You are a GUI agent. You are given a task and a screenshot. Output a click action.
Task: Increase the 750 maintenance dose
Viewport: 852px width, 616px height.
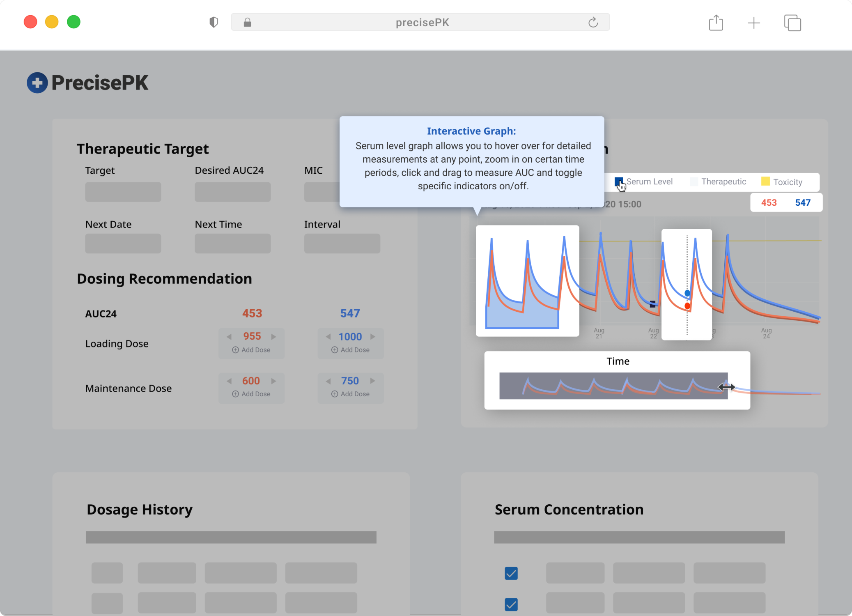tap(373, 381)
